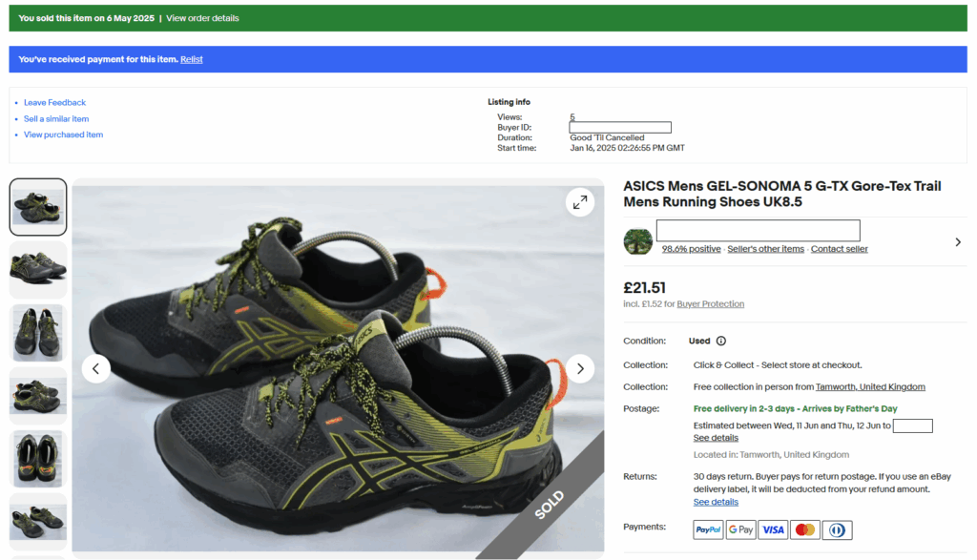Viewport: 977px width, 560px height.
Task: Open View order details link
Action: tap(202, 18)
